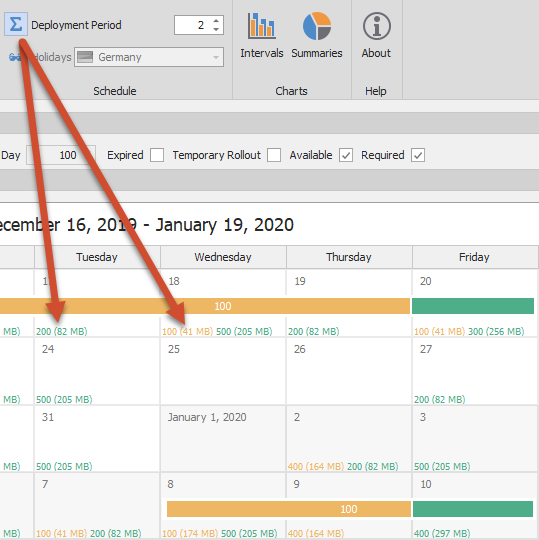
Task: Uncheck the Required checkbox
Action: [x=418, y=155]
